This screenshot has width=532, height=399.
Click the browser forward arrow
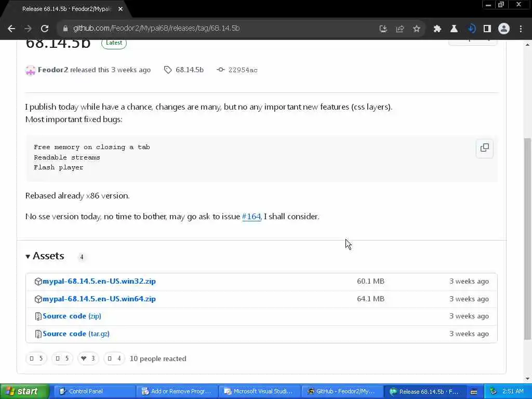tap(28, 29)
